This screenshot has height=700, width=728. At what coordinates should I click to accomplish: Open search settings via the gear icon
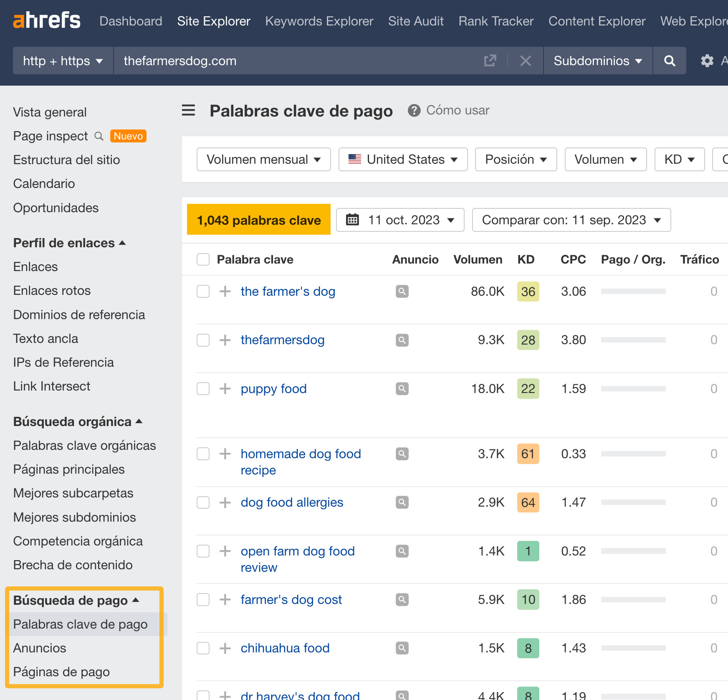pos(707,61)
